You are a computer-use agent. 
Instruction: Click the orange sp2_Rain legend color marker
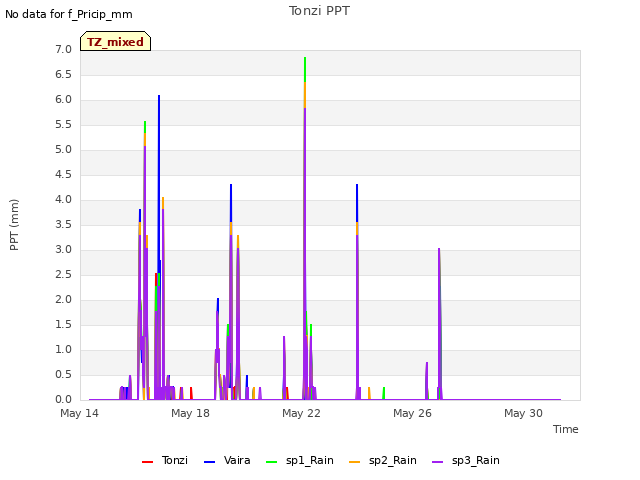pyautogui.click(x=355, y=462)
